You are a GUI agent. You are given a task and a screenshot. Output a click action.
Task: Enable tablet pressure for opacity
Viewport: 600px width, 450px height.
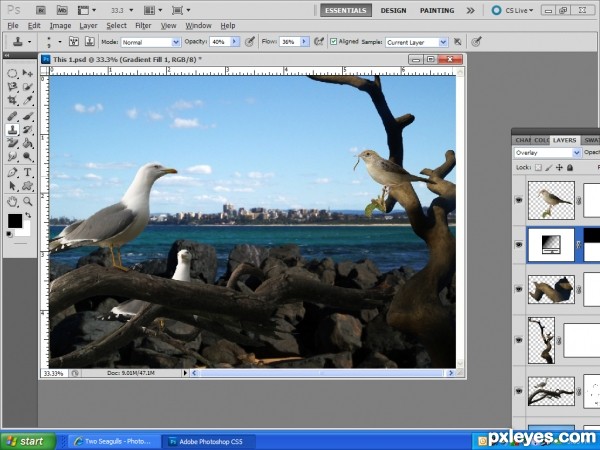250,41
